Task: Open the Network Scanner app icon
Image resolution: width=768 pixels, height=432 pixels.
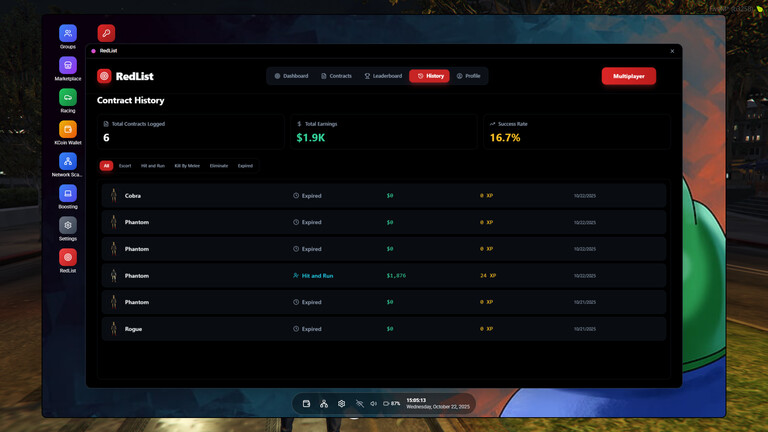Action: pyautogui.click(x=68, y=161)
